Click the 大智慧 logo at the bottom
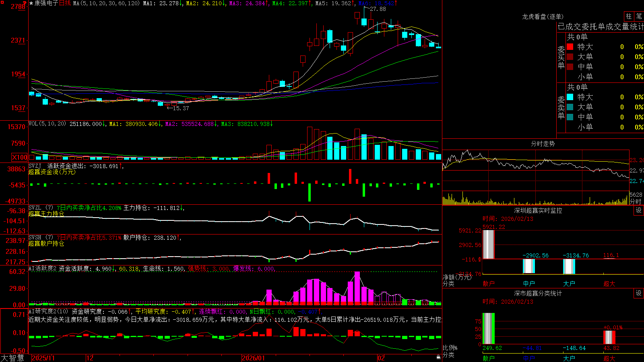The width and height of the screenshot is (644, 362). coord(12,358)
